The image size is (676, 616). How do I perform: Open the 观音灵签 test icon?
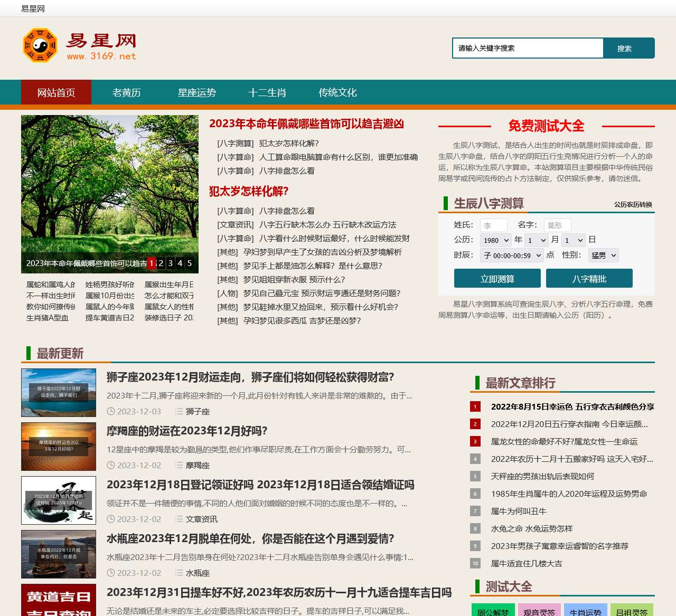pos(540,611)
